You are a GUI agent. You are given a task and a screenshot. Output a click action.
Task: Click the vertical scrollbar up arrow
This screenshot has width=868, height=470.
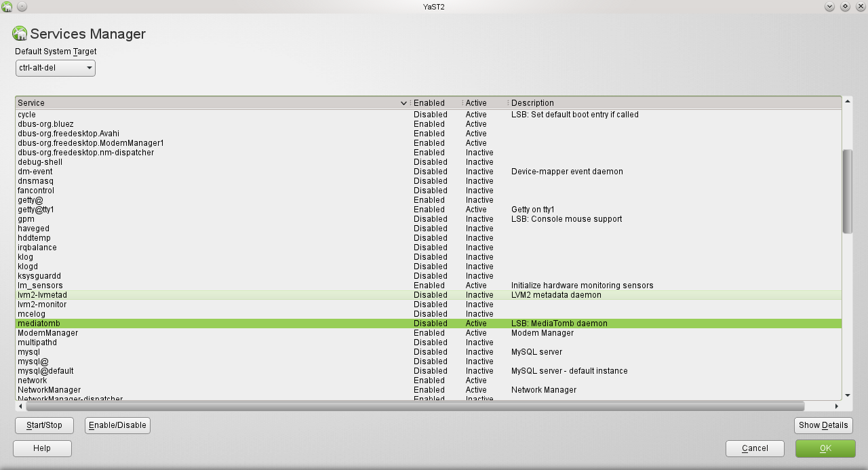click(x=847, y=102)
